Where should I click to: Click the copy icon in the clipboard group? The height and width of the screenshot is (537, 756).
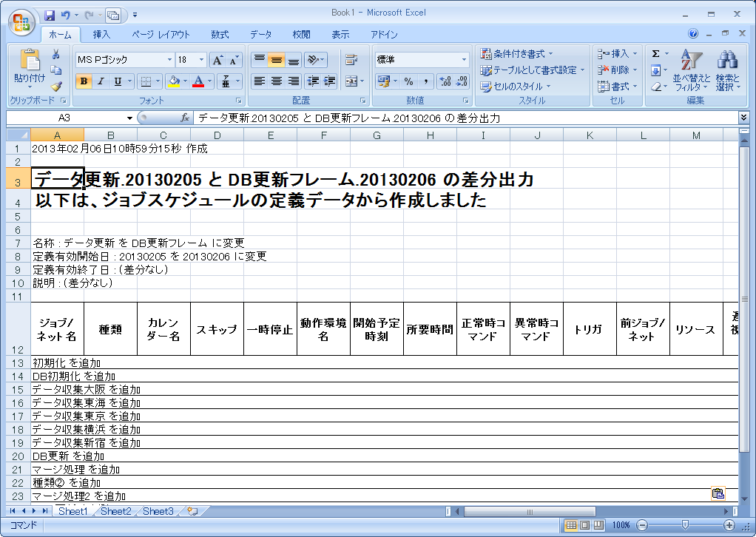pyautogui.click(x=56, y=70)
